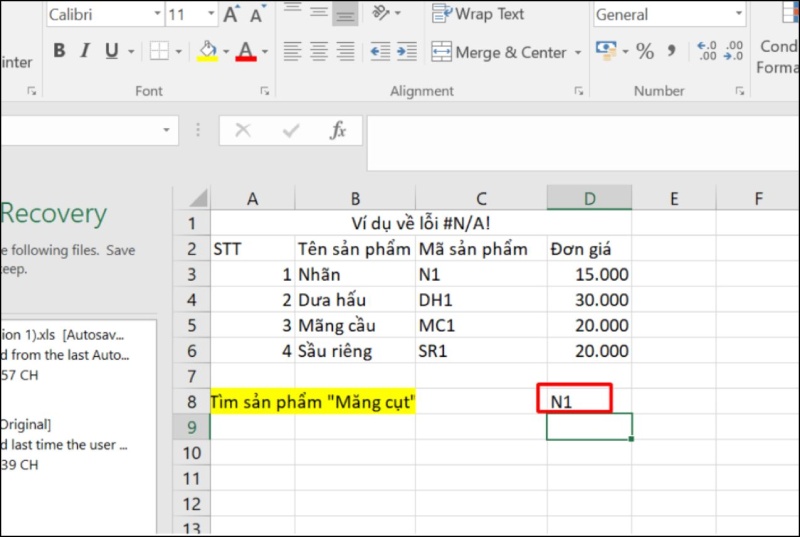
Task: Select Top Align icon
Action: point(292,10)
